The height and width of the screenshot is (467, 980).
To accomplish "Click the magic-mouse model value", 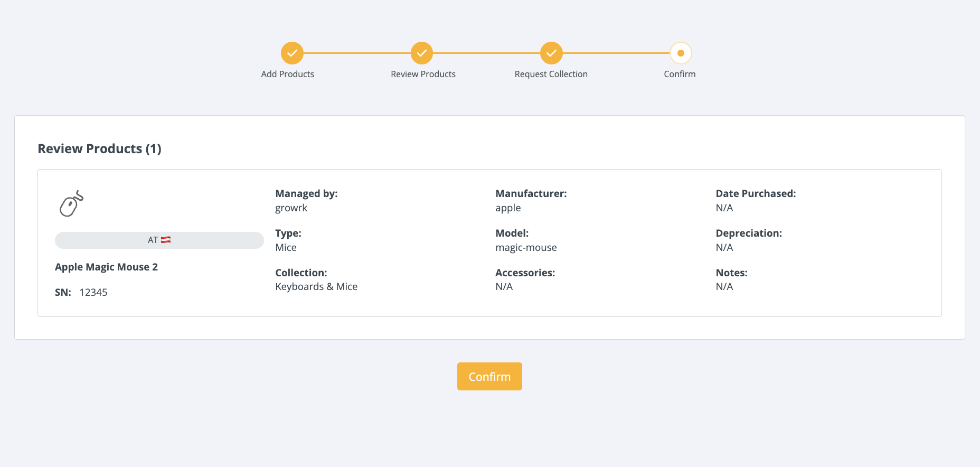I will tap(526, 247).
